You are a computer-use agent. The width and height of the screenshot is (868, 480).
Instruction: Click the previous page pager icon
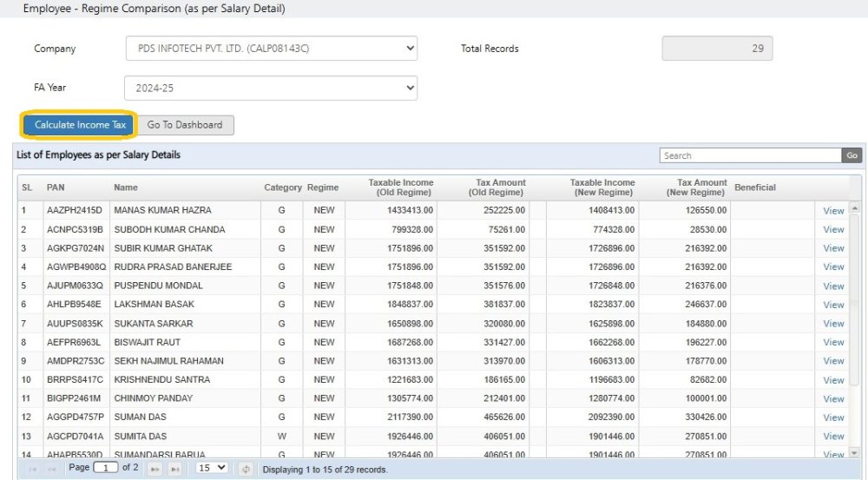[53, 469]
